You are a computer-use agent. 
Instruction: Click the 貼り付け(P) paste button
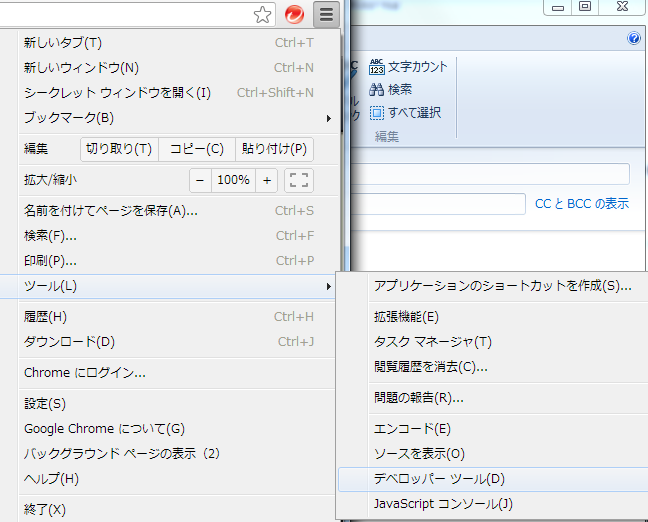point(274,149)
